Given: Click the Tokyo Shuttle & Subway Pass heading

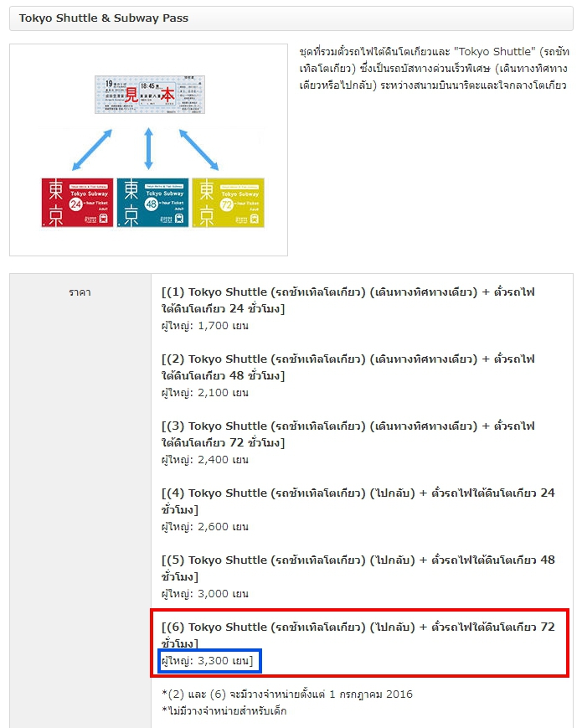Looking at the screenshot, I should point(104,18).
